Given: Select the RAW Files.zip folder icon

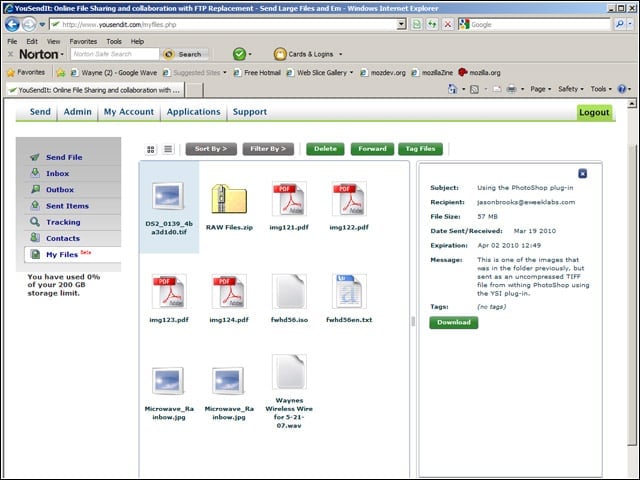Looking at the screenshot, I should tap(229, 199).
